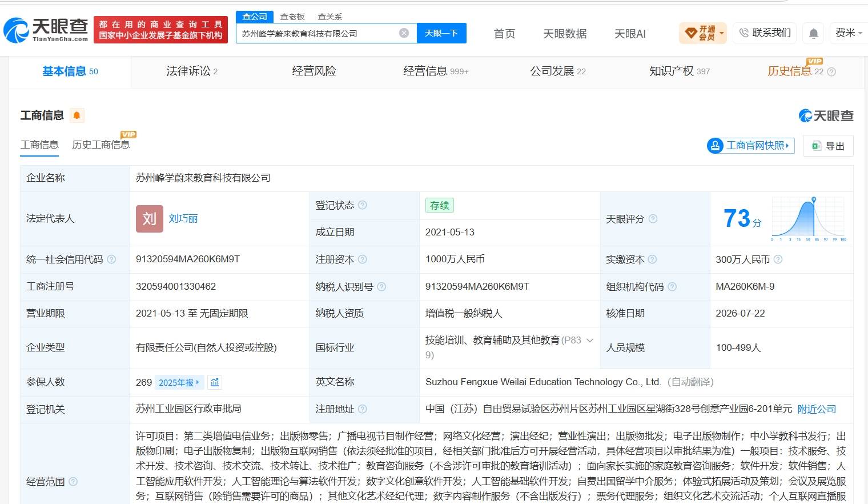The width and height of the screenshot is (868, 504).
Task: Select the 查公司 search tab
Action: (255, 17)
